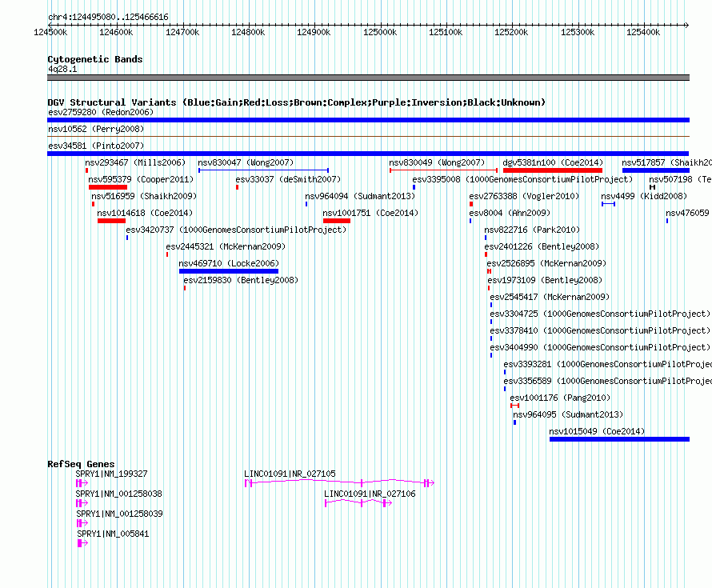Image resolution: width=712 pixels, height=588 pixels.
Task: Open the nsv595379 (Cooper2011) red loss bar
Action: [108, 187]
